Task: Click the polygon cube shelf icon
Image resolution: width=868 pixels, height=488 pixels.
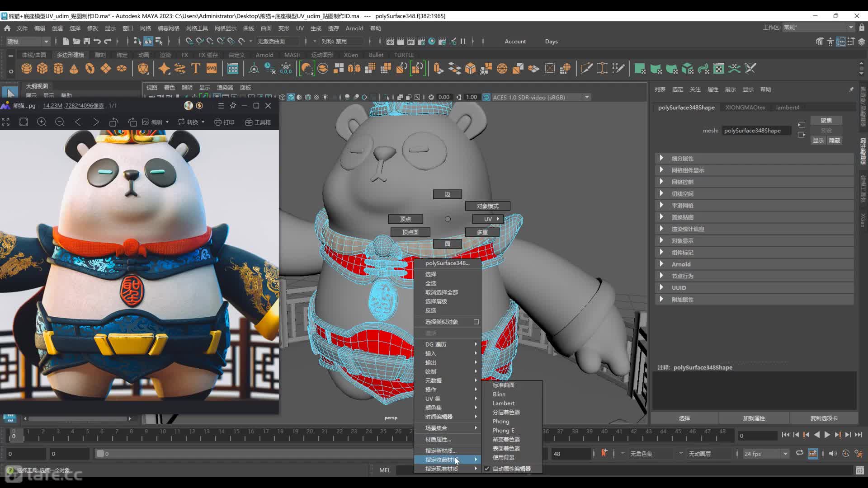Action: (42, 69)
